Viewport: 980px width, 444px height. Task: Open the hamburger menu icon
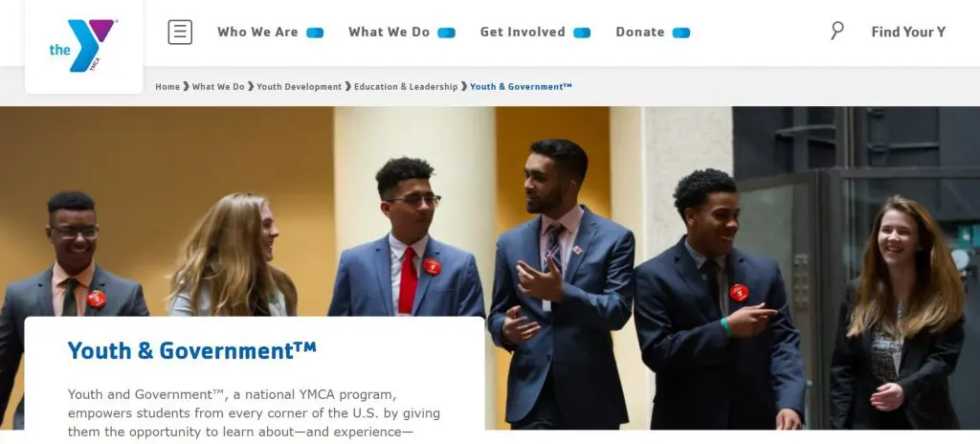[180, 32]
